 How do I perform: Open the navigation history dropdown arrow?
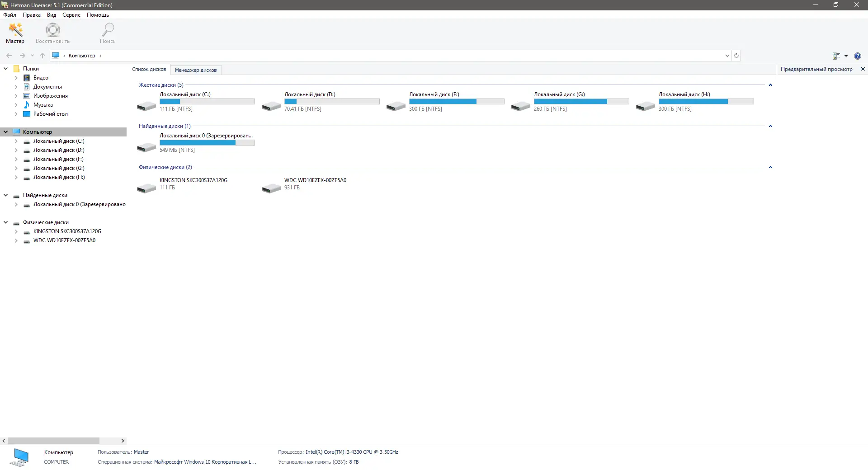click(x=32, y=56)
